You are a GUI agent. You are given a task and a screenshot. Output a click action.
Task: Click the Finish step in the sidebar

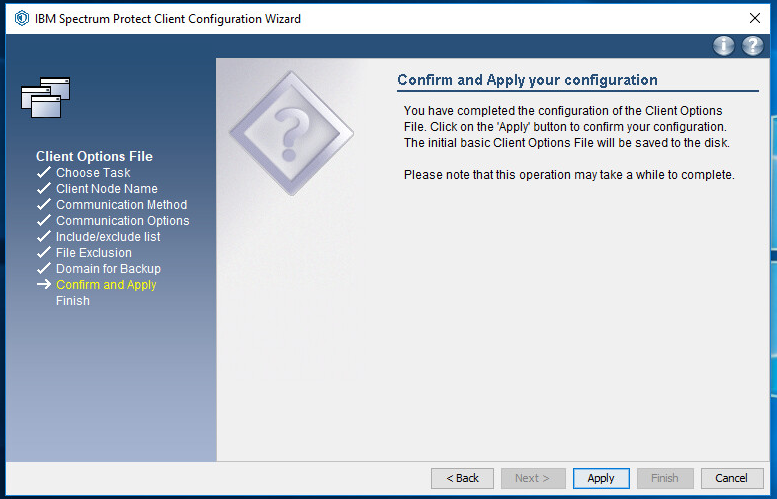coord(73,301)
